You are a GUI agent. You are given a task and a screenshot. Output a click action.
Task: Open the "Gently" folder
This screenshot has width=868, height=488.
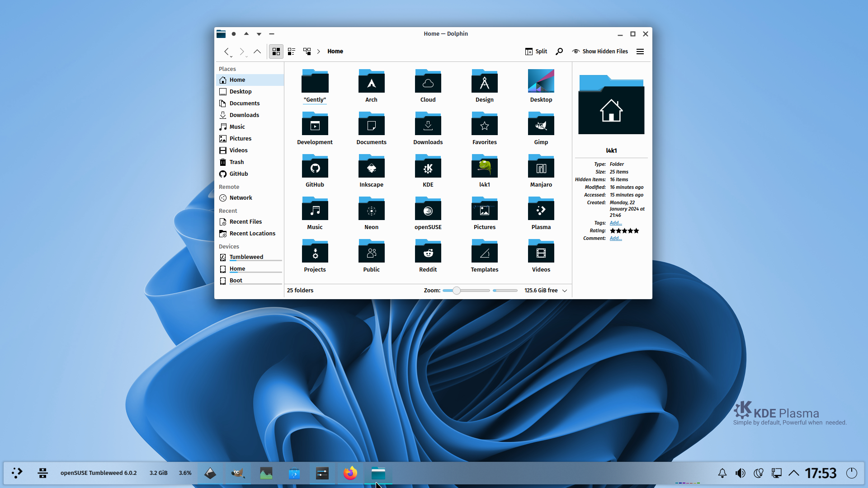315,86
